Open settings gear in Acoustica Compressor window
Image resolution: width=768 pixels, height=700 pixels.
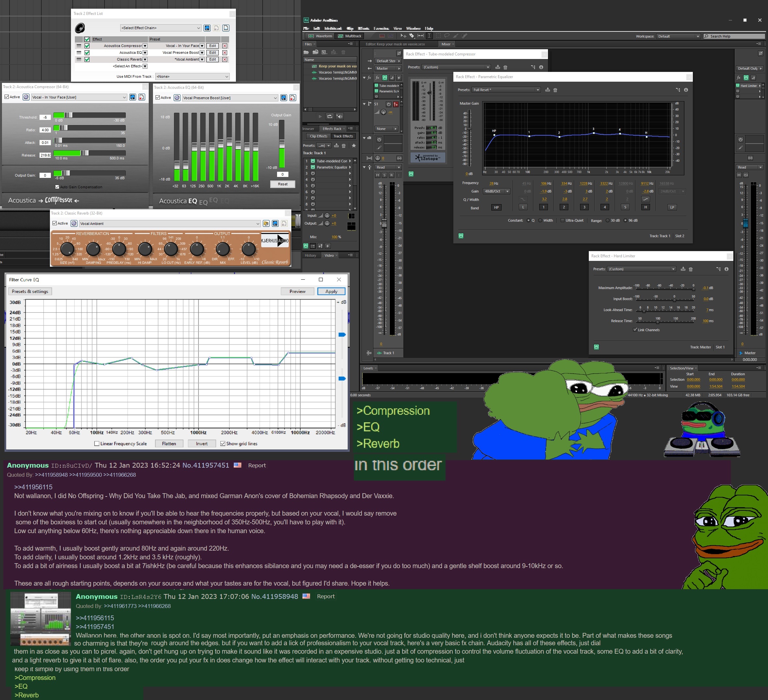26,97
